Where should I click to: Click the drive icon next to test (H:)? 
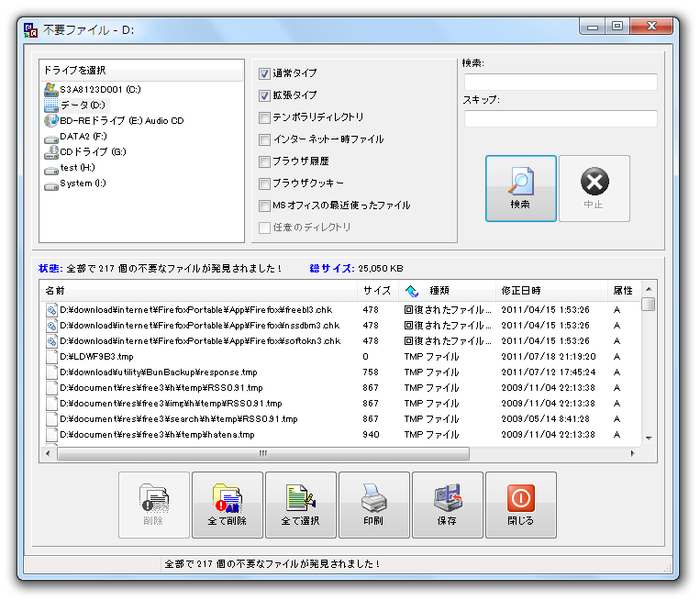tap(51, 170)
